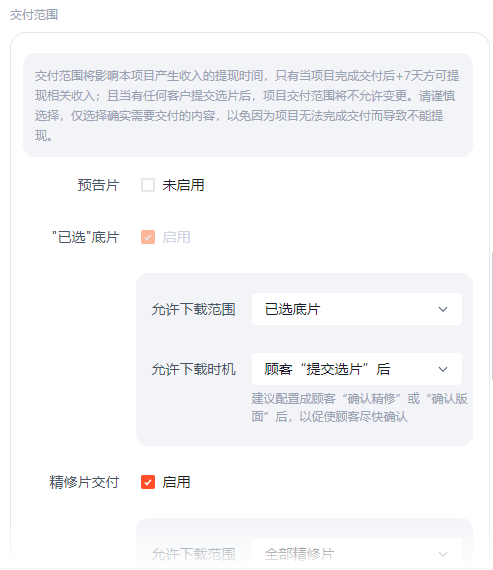Click the chevron beside 全部精修片
493x570 pixels.
tap(443, 554)
